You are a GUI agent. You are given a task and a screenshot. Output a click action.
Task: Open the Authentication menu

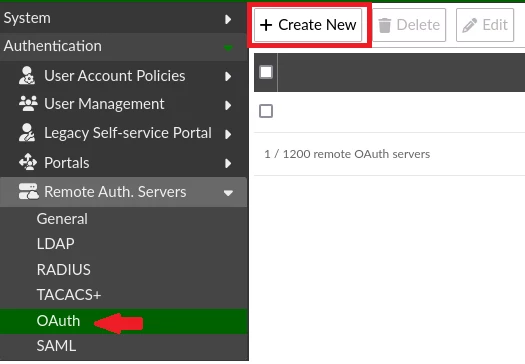pos(123,47)
